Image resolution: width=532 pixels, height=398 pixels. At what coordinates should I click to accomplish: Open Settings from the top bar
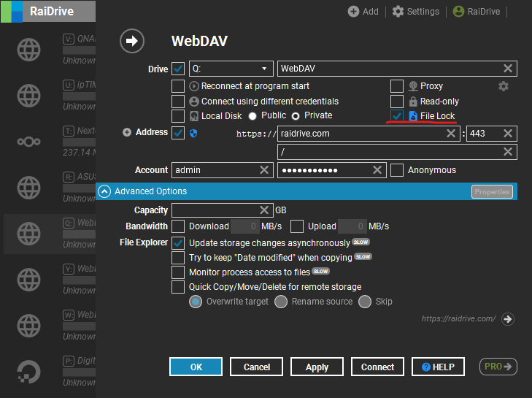pyautogui.click(x=416, y=12)
